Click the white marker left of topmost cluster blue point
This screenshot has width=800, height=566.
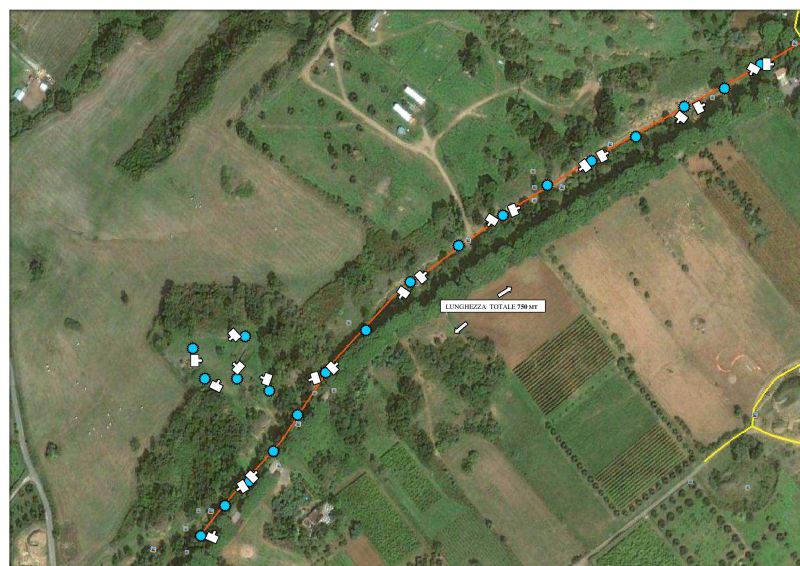[234, 335]
